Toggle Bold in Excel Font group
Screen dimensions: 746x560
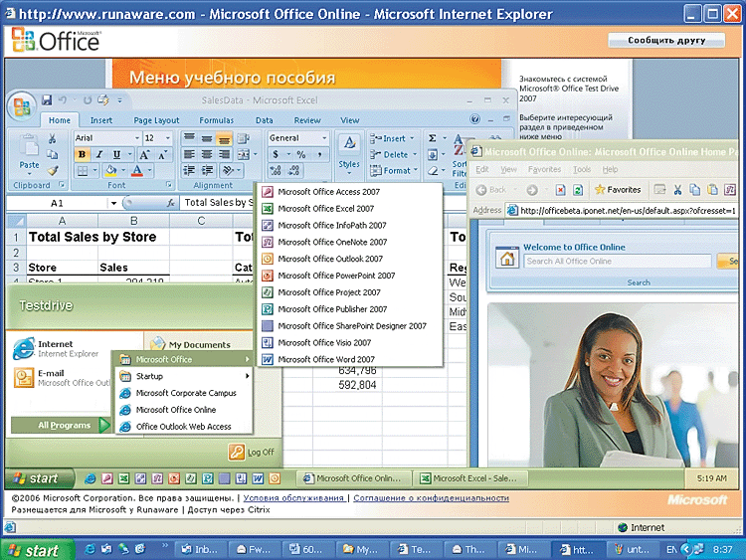click(82, 154)
